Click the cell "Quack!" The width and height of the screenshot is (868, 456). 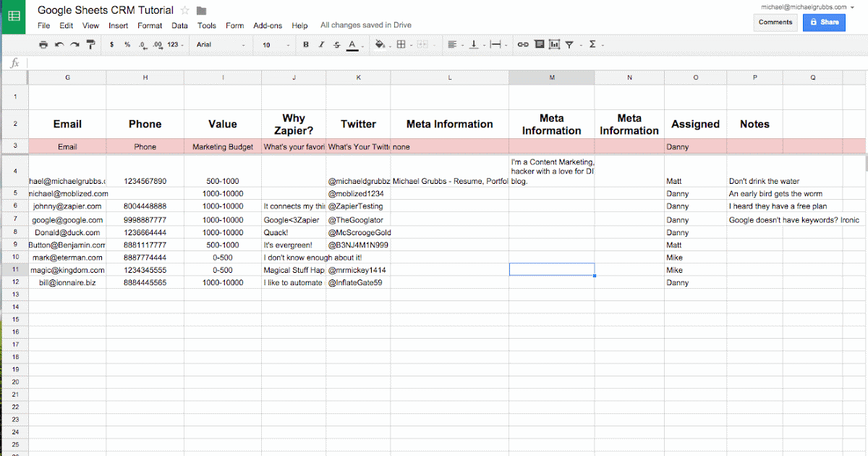click(x=294, y=233)
